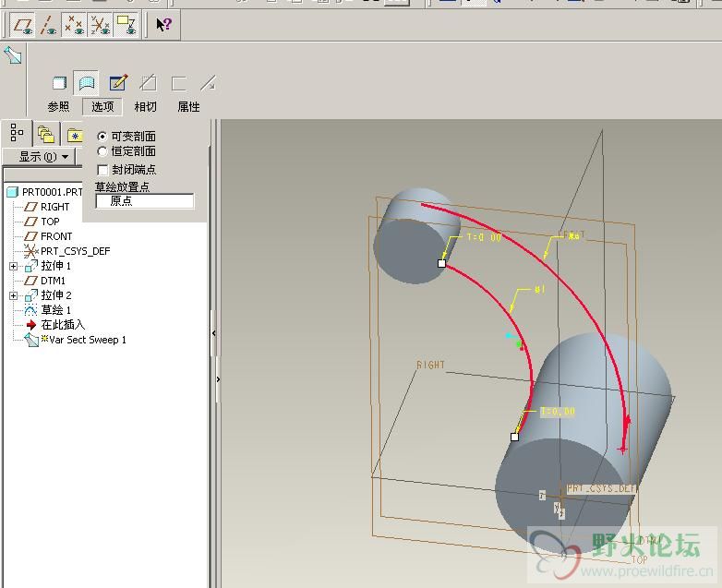This screenshot has width=722, height=588.
Task: Select the 可变剖面 radio option
Action: pos(102,137)
